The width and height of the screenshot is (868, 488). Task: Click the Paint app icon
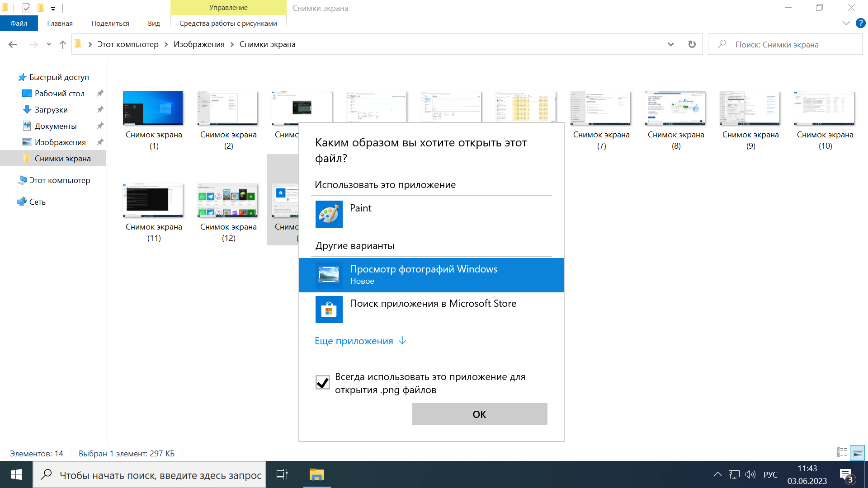329,214
